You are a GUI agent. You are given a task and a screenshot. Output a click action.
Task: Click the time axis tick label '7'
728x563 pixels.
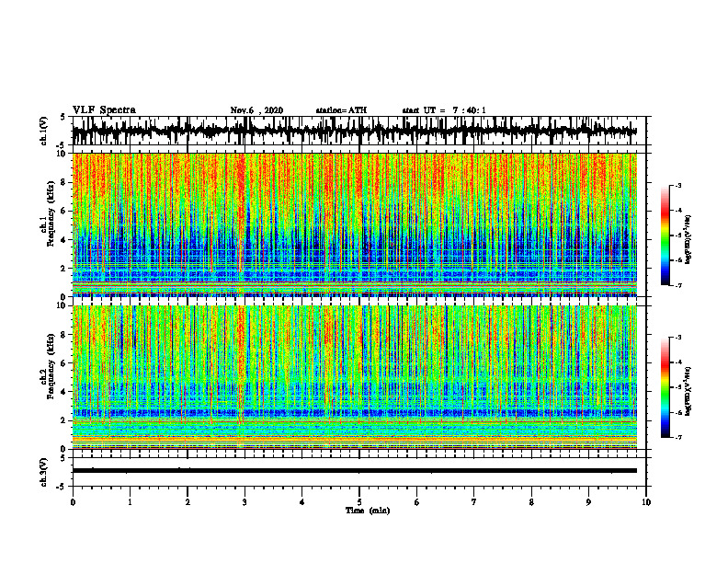coord(474,502)
